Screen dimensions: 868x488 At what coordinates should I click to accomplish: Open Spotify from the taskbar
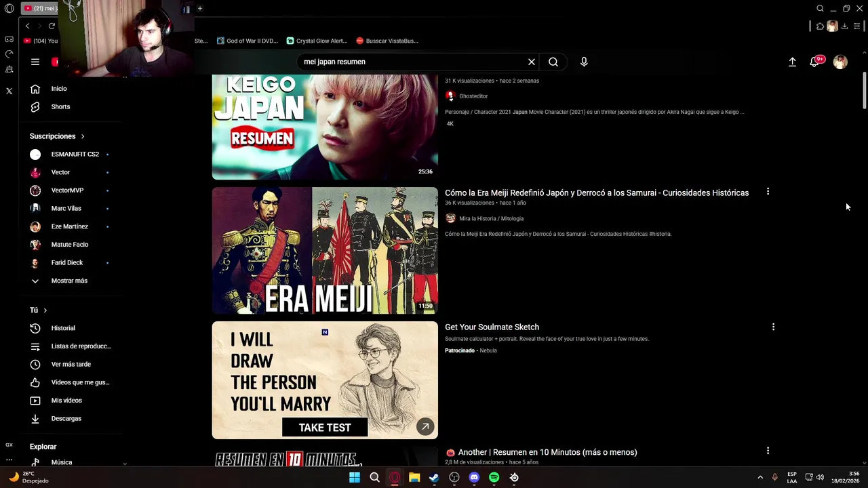coord(494,477)
